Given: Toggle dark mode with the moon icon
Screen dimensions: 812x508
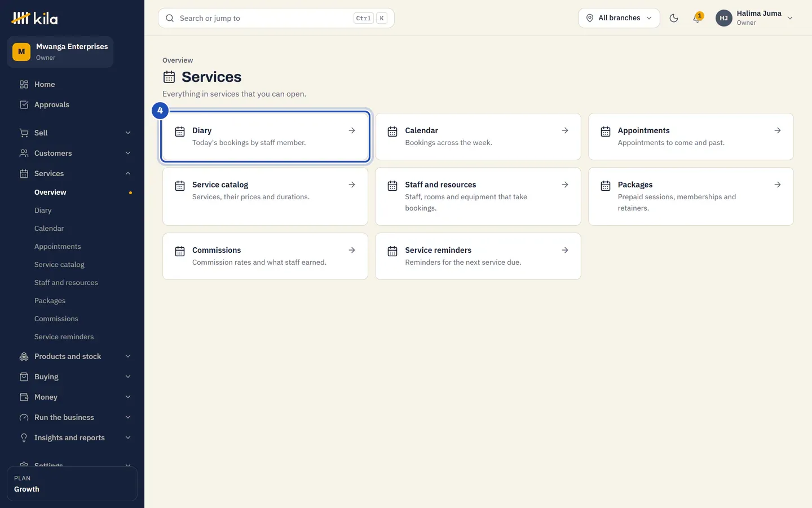Looking at the screenshot, I should click(674, 18).
